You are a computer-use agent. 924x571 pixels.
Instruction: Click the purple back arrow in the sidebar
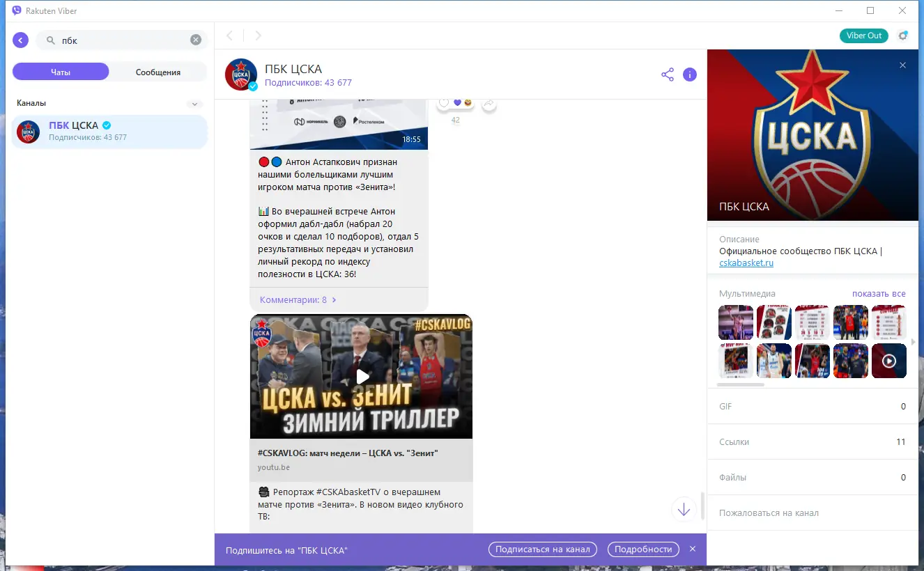(x=20, y=40)
